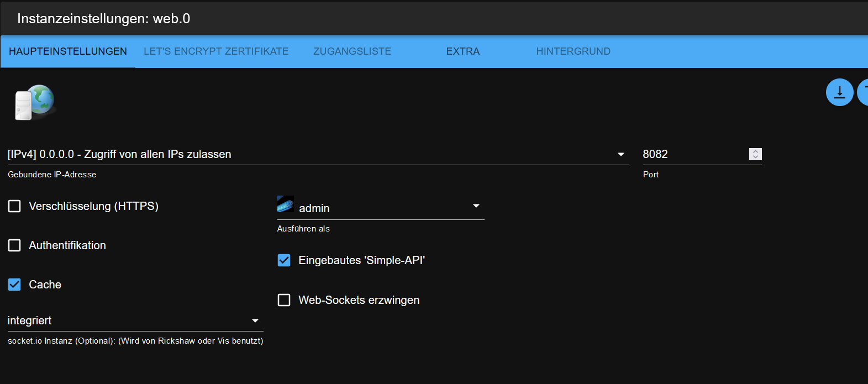Viewport: 868px width, 384px height.
Task: Click the Instanzeinstellungen: web.0 title
Action: point(104,19)
